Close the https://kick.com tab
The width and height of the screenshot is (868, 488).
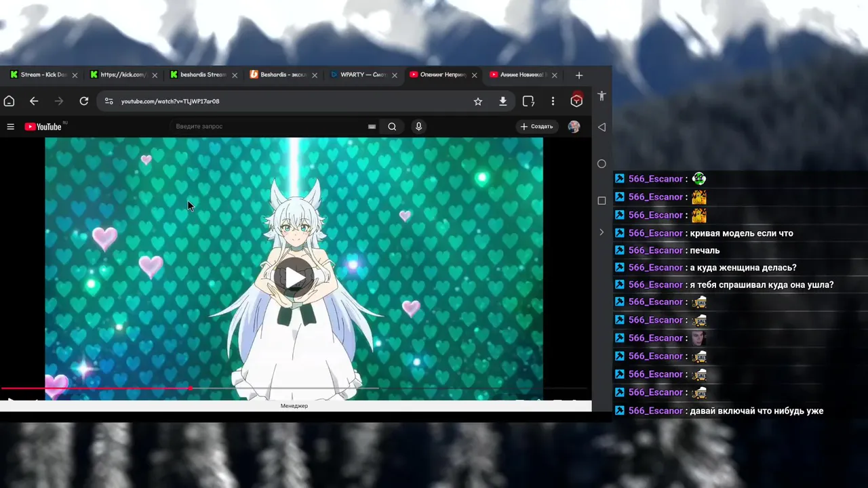point(155,75)
